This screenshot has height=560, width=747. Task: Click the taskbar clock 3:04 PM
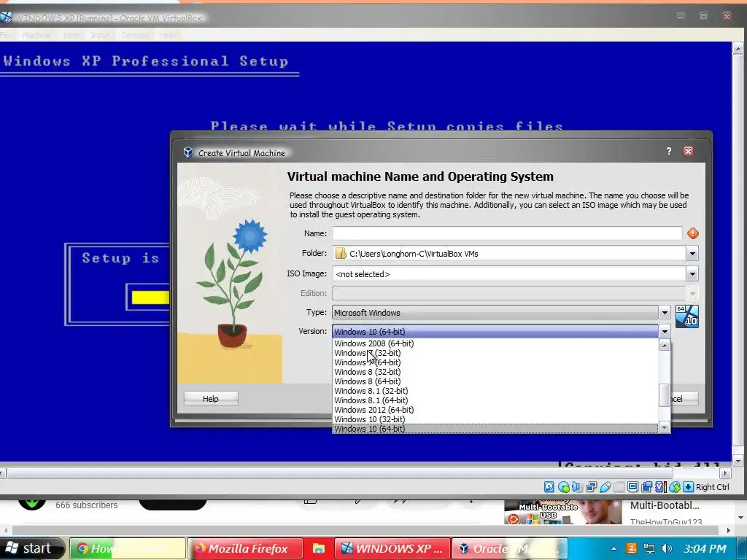pos(705,548)
